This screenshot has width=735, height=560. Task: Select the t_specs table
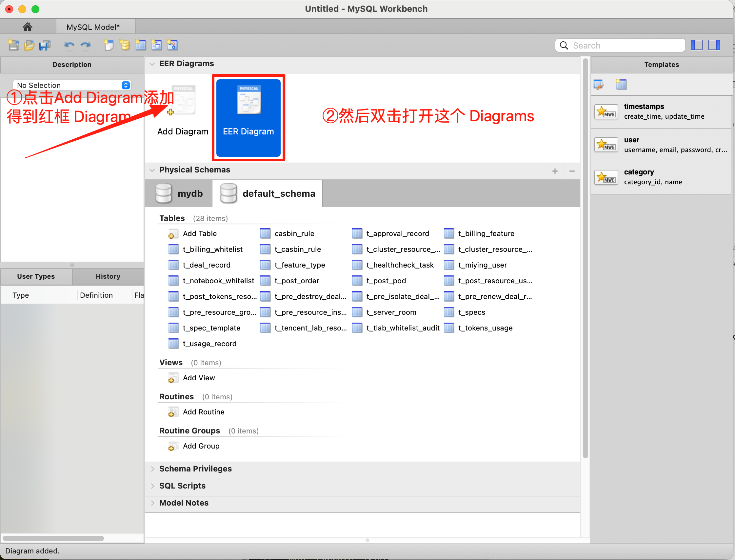coord(465,312)
